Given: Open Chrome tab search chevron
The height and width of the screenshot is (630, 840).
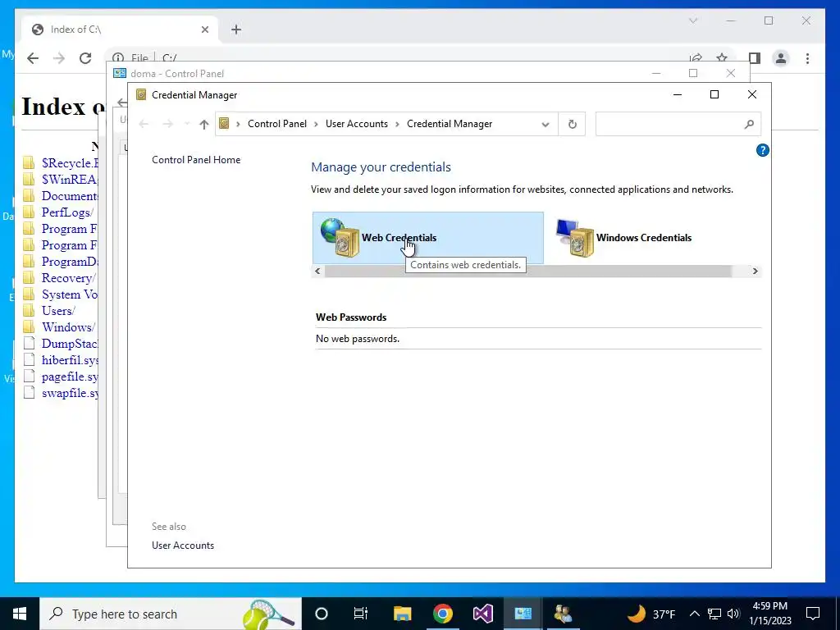Looking at the screenshot, I should point(692,21).
